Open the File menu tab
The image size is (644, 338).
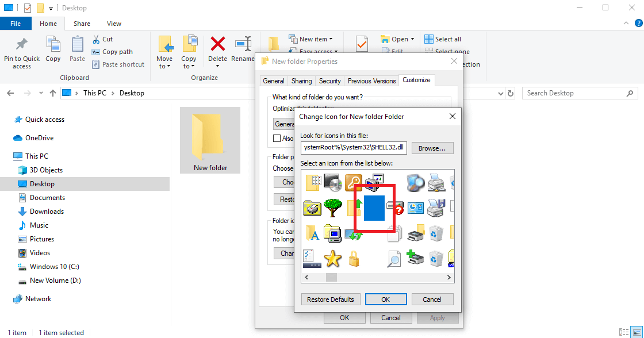[x=16, y=24]
